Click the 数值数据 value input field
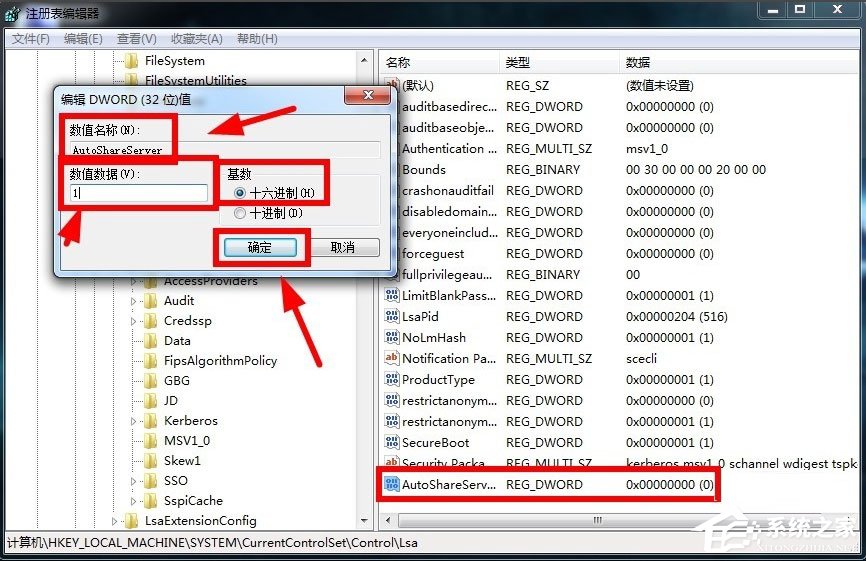The width and height of the screenshot is (866, 561). [x=138, y=193]
